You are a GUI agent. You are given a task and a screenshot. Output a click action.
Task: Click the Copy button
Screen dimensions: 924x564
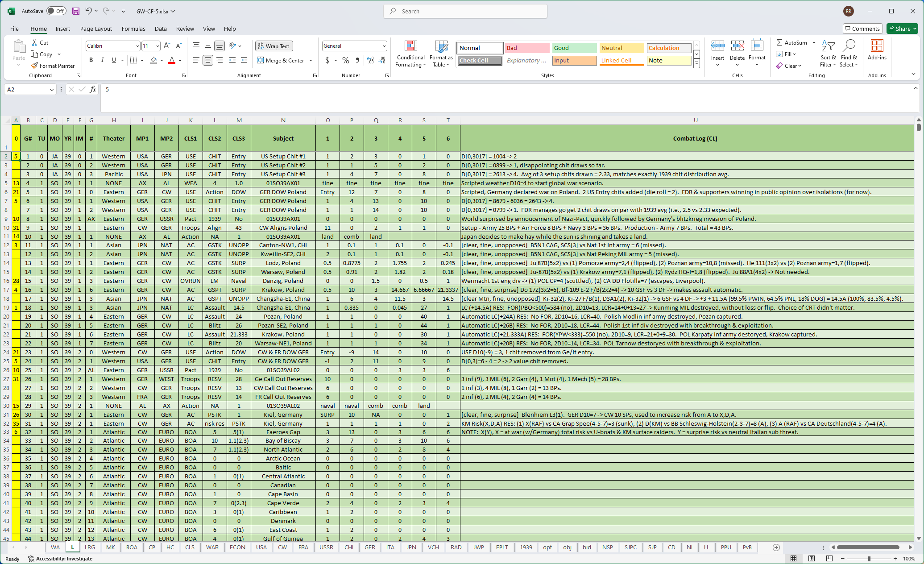tap(41, 54)
